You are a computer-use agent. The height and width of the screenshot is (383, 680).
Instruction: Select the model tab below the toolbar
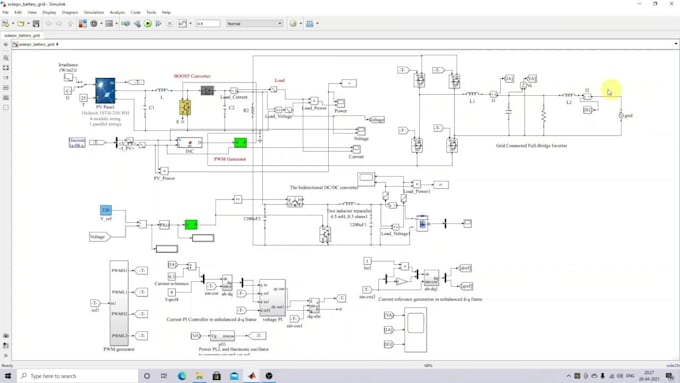(22, 35)
